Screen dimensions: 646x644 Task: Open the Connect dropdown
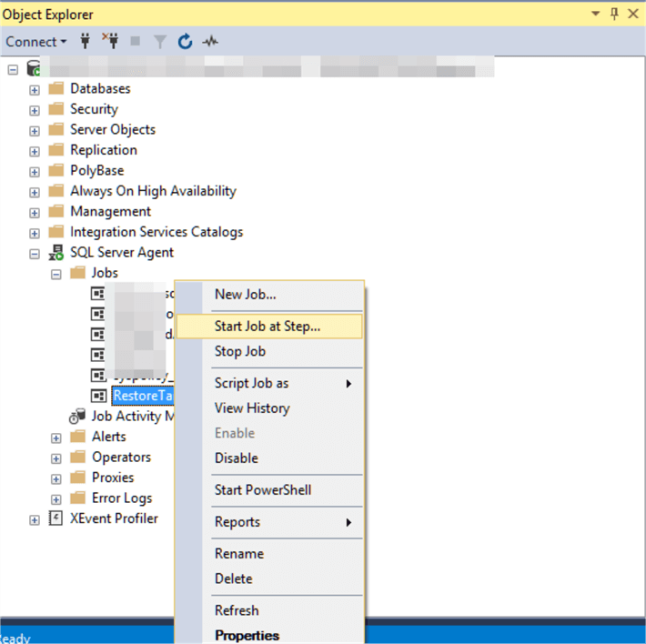click(x=36, y=42)
